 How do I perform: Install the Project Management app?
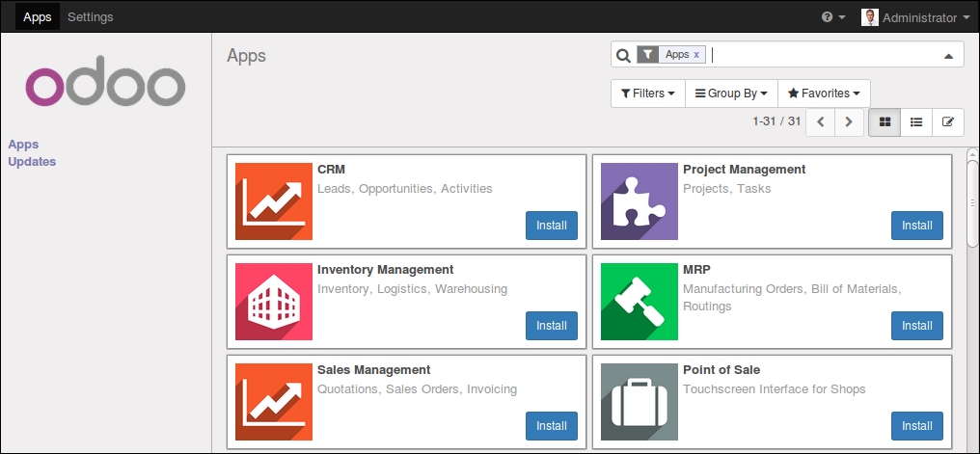pyautogui.click(x=917, y=226)
